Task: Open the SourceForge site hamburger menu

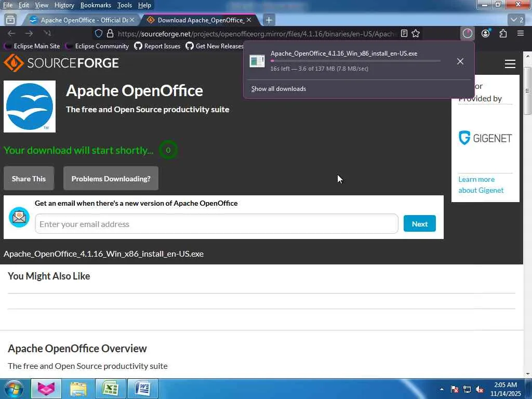Action: coord(510,64)
